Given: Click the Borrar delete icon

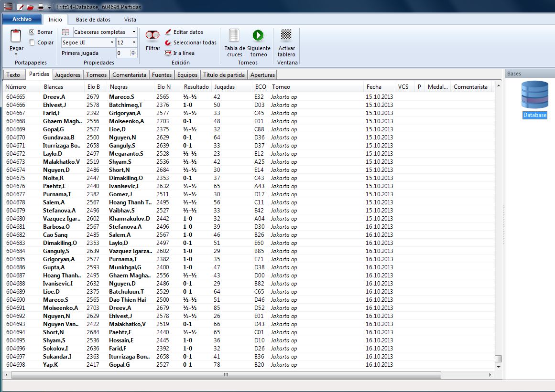Looking at the screenshot, I should (32, 32).
